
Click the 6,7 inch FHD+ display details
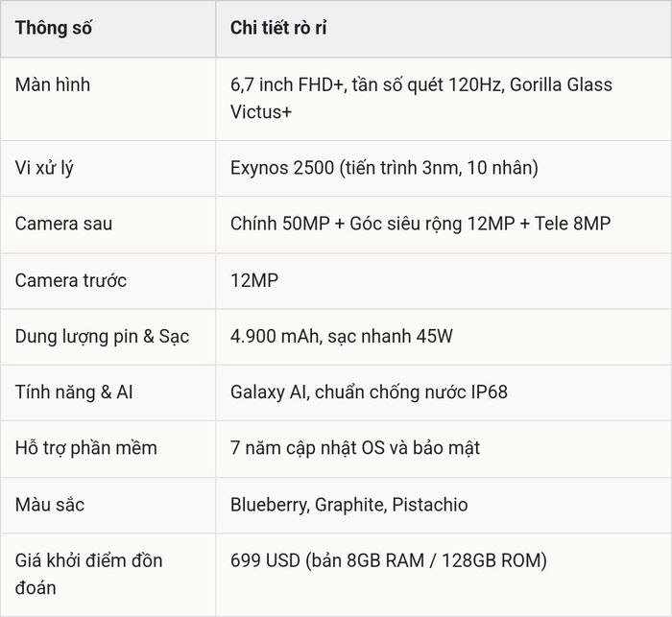coord(421,98)
